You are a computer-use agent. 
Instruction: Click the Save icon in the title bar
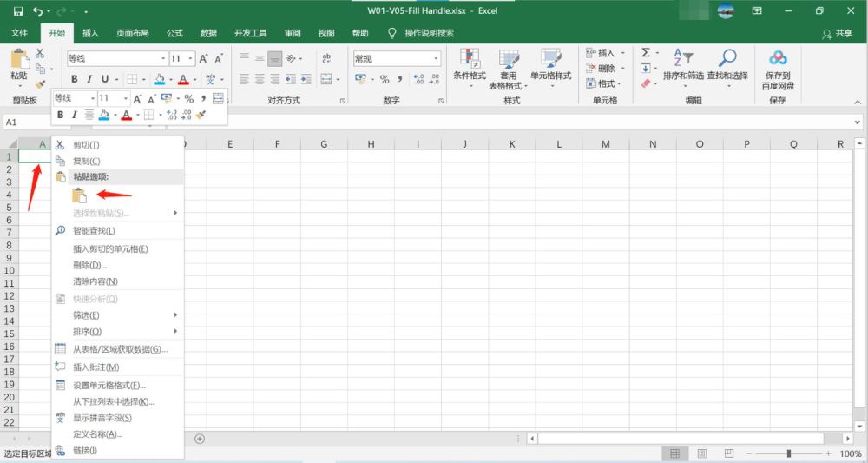click(x=18, y=11)
